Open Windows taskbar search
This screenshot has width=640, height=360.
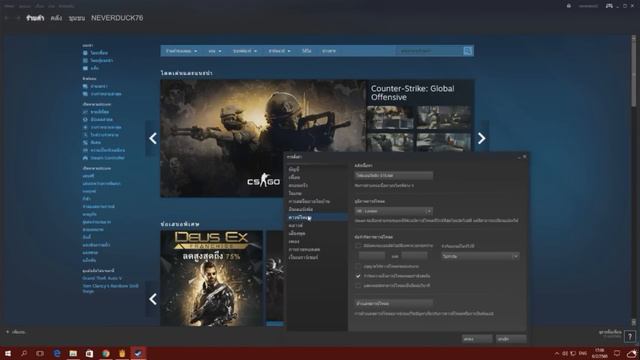coord(24,353)
